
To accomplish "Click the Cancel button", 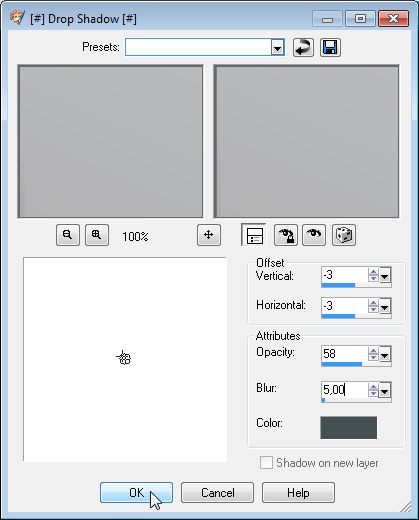I will click(217, 492).
